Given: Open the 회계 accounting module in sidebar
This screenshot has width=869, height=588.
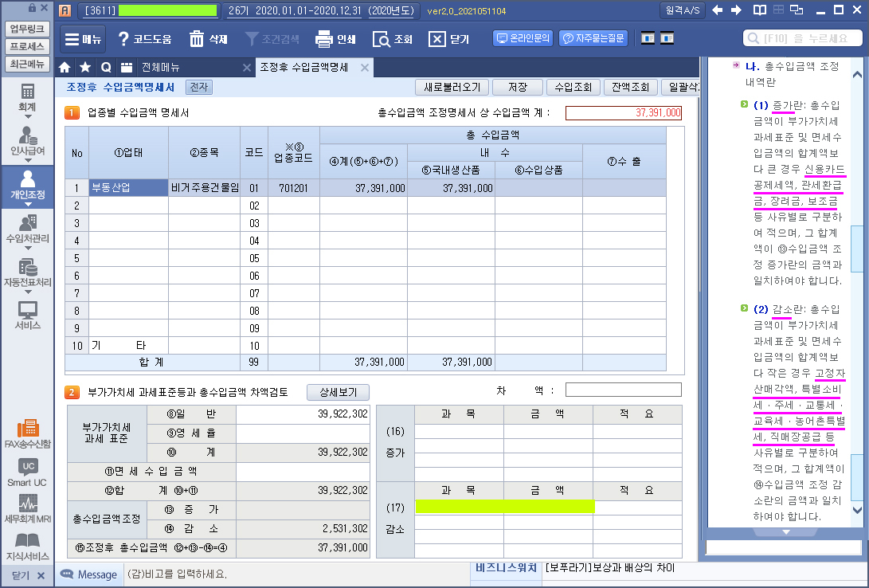Looking at the screenshot, I should coord(27,97).
